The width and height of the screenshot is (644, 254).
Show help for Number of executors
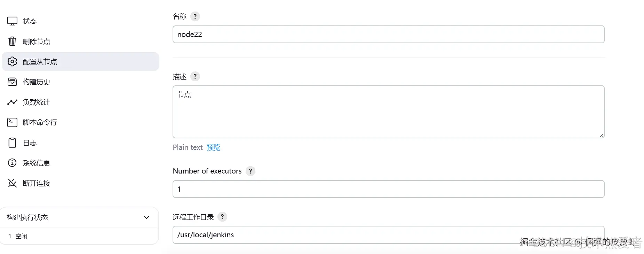pyautogui.click(x=250, y=171)
